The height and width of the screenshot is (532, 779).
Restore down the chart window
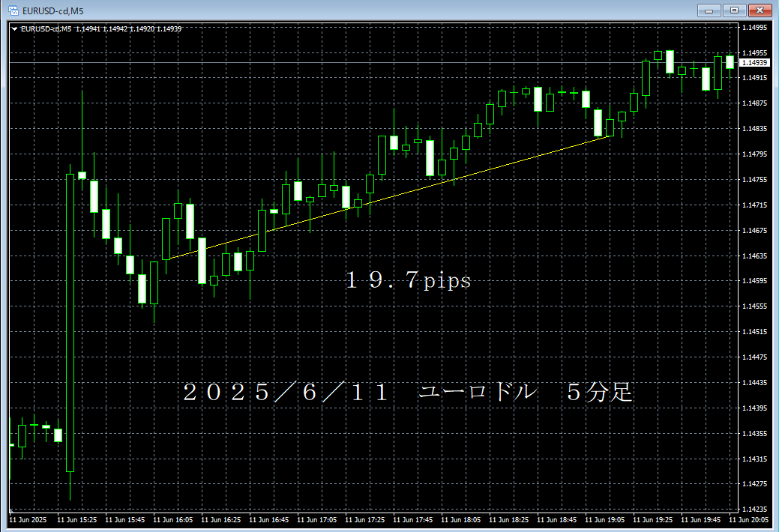click(734, 10)
